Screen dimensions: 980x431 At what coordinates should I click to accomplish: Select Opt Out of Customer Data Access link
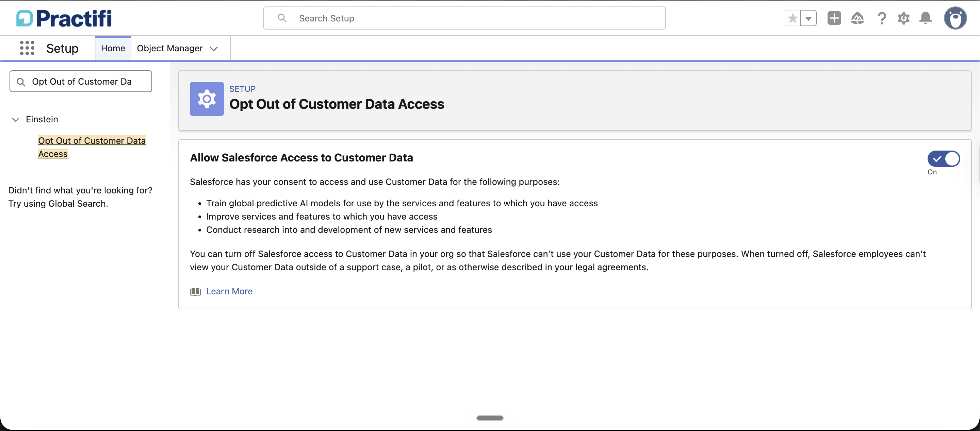tap(92, 147)
